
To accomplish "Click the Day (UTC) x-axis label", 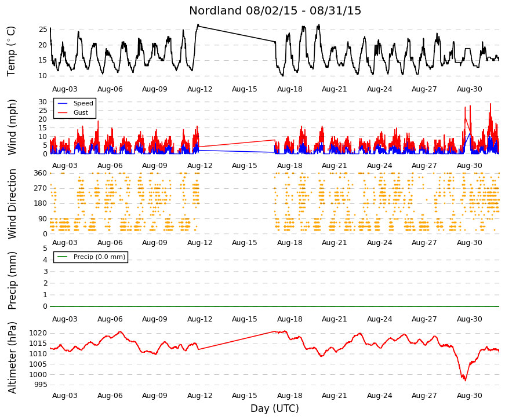I will coord(275,408).
